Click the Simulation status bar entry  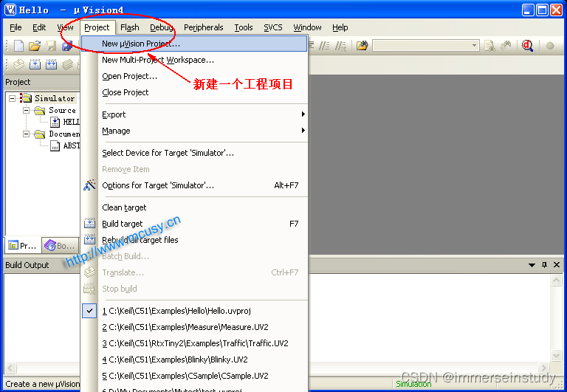coord(413,384)
